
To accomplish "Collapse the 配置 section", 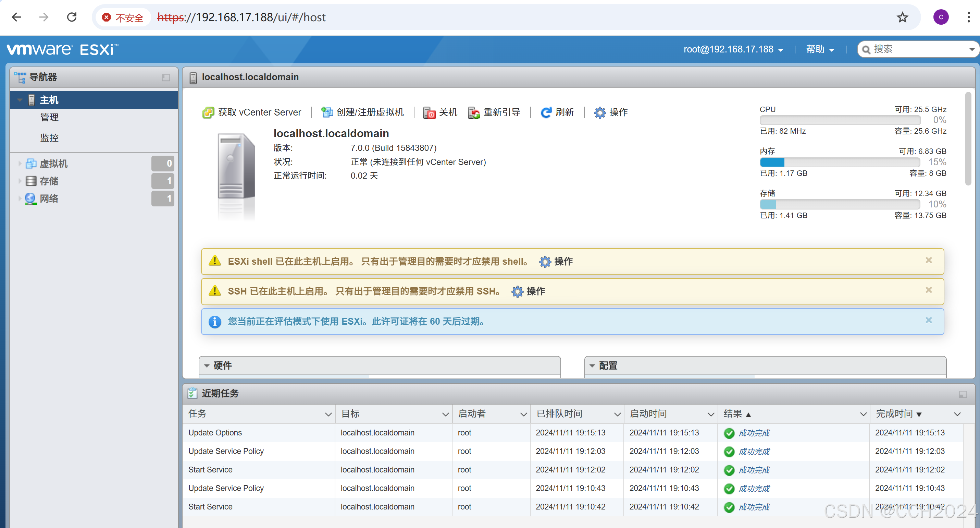I will tap(592, 366).
